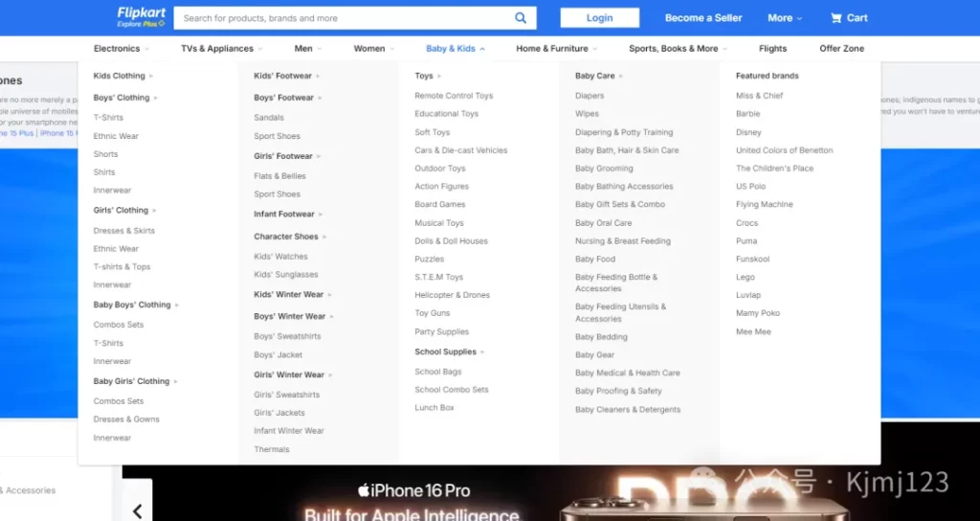The height and width of the screenshot is (521, 980).
Task: Select Baby Proofing & Safety
Action: pyautogui.click(x=618, y=391)
